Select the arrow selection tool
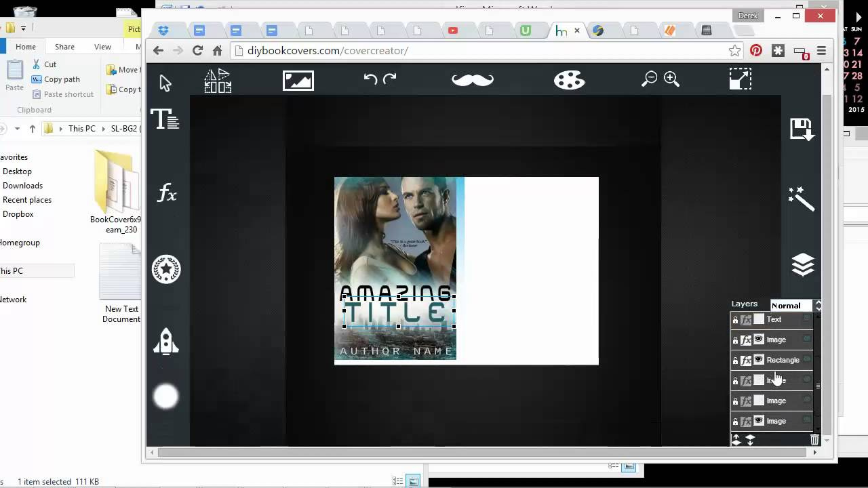The width and height of the screenshot is (868, 488). pyautogui.click(x=165, y=82)
